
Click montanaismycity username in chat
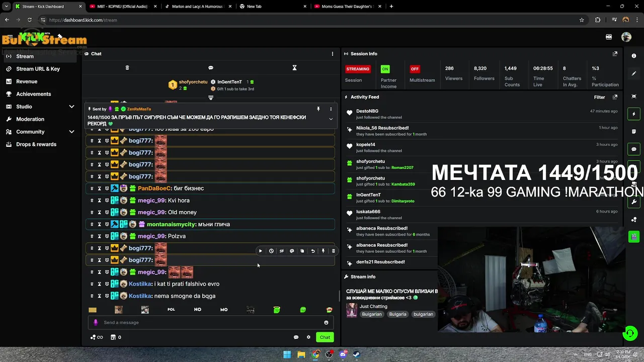[x=171, y=224]
